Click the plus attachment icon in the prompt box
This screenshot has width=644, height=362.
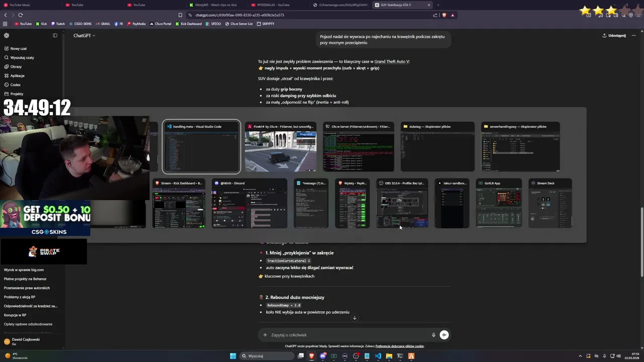(x=265, y=335)
